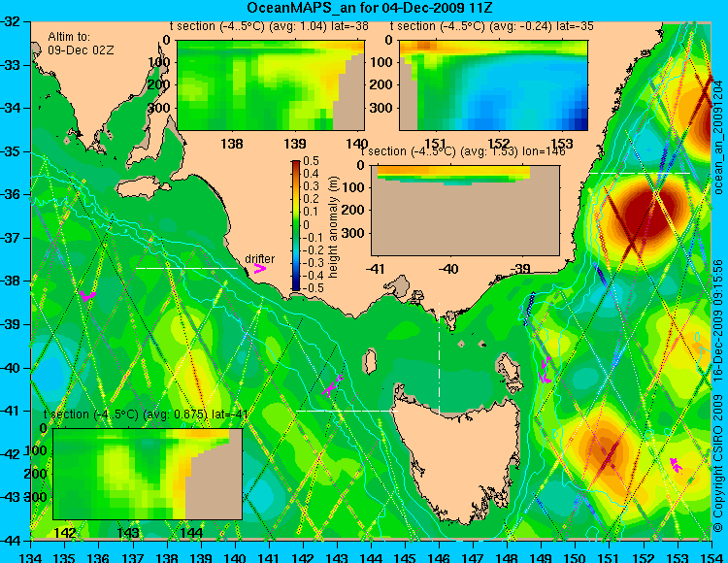The width and height of the screenshot is (728, 563).
Task: Click the drifter marker near 153E 42S
Action: (676, 465)
